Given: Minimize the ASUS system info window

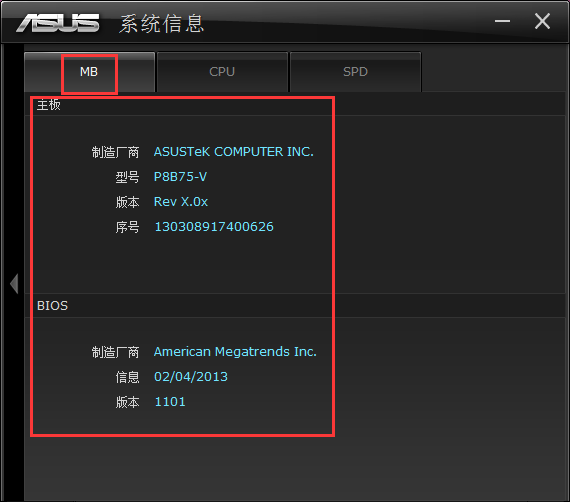Looking at the screenshot, I should click(502, 21).
